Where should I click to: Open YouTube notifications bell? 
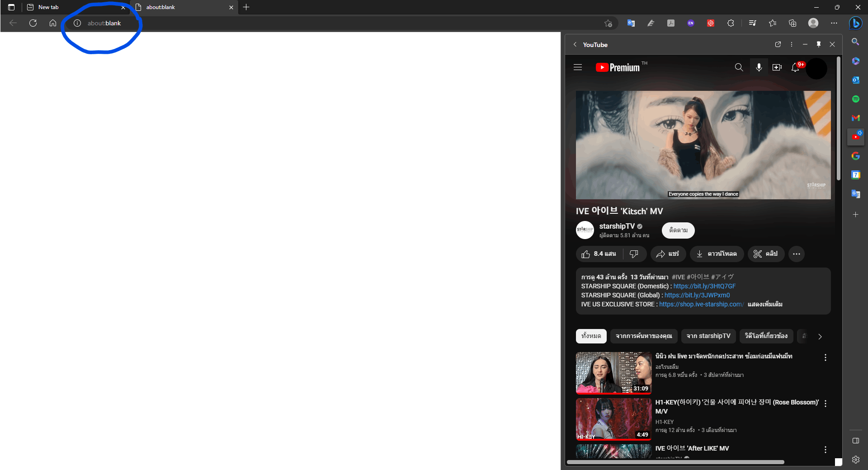(x=796, y=67)
